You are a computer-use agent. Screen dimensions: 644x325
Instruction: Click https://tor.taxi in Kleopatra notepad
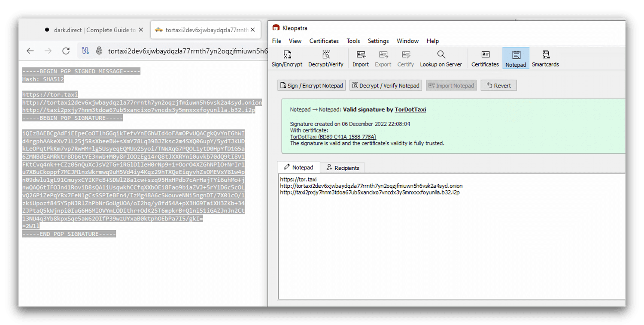pos(298,179)
